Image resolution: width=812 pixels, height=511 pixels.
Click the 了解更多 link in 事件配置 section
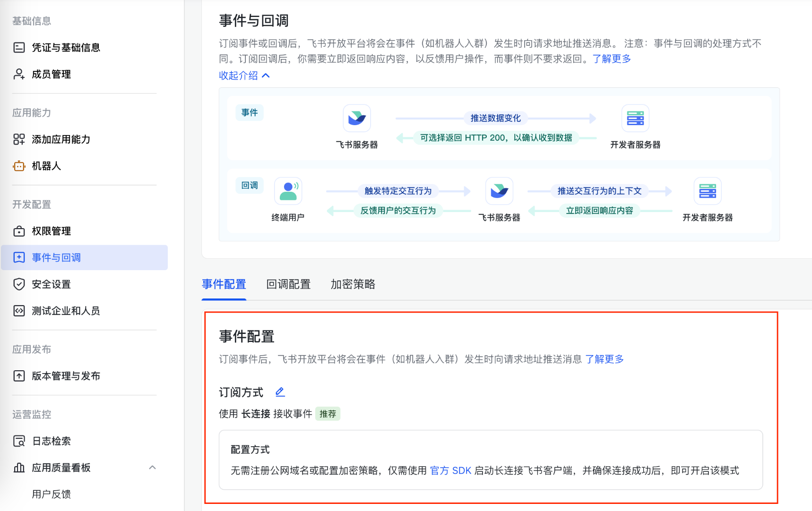pos(604,359)
